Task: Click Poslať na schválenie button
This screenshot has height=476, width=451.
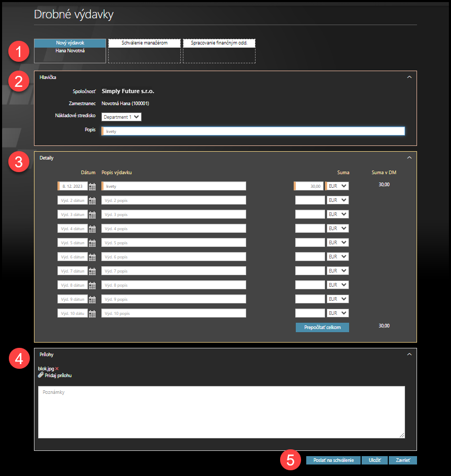Action: (333, 460)
